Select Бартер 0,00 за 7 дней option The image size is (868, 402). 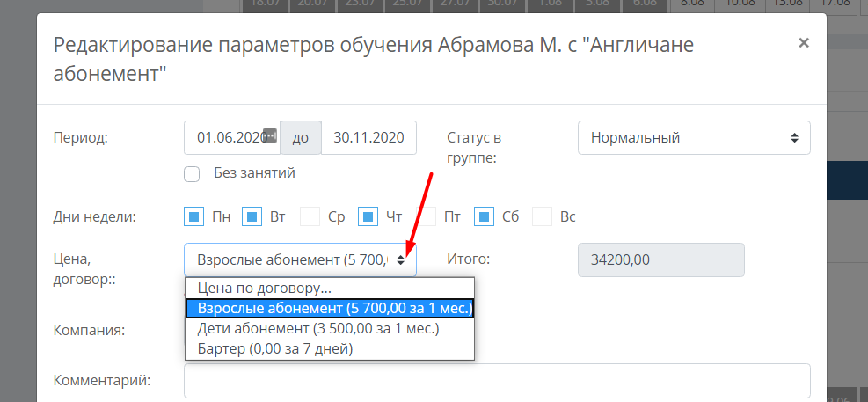[x=330, y=349]
